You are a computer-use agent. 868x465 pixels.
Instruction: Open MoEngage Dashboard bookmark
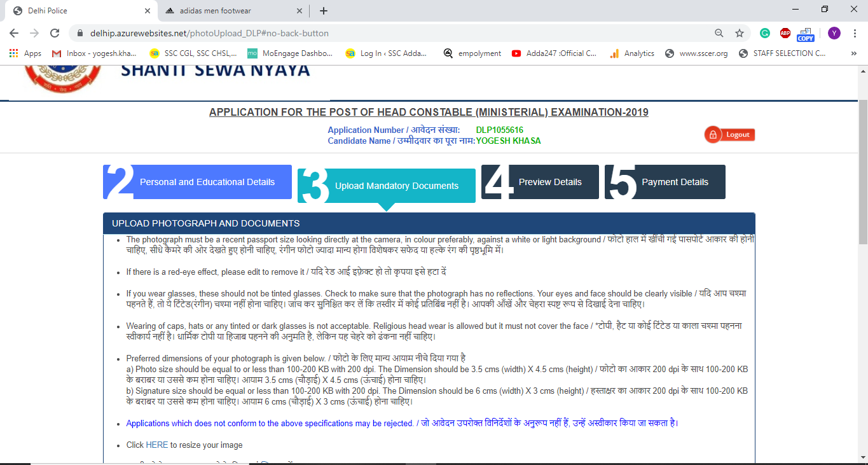coord(290,53)
